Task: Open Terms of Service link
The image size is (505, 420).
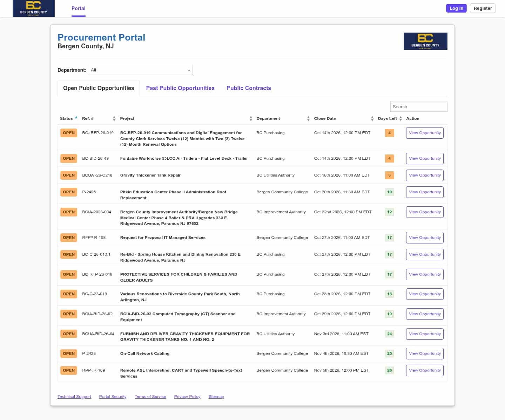Action: [x=150, y=397]
